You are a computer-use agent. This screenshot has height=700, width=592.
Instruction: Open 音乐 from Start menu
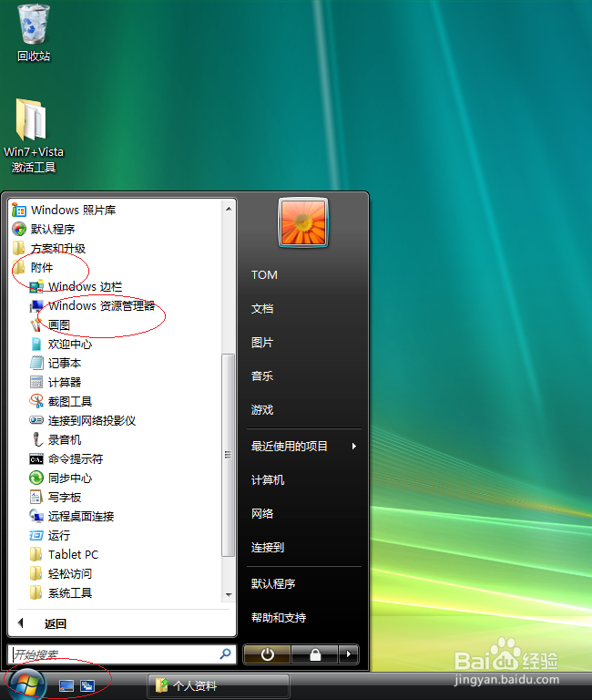[262, 376]
